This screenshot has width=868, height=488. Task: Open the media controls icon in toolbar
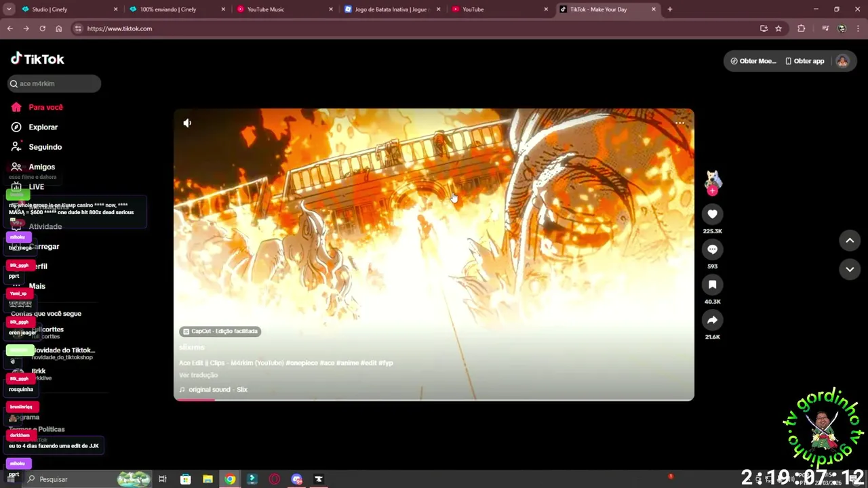click(x=825, y=28)
